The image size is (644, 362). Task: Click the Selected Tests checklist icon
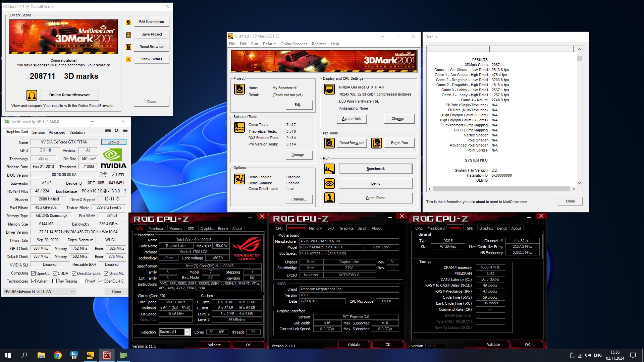pos(239,127)
